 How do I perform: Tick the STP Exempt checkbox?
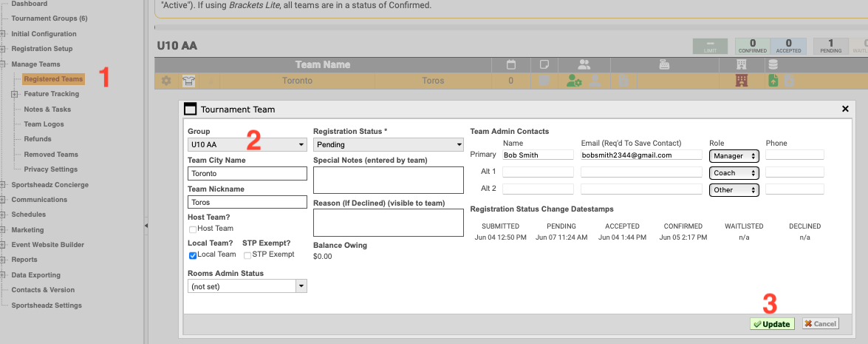[x=247, y=255]
